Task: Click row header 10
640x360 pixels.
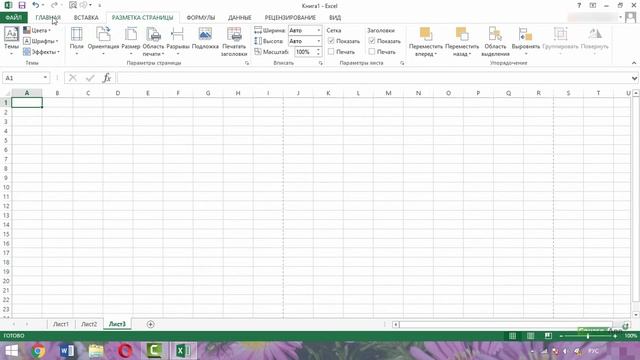Action: [6, 187]
